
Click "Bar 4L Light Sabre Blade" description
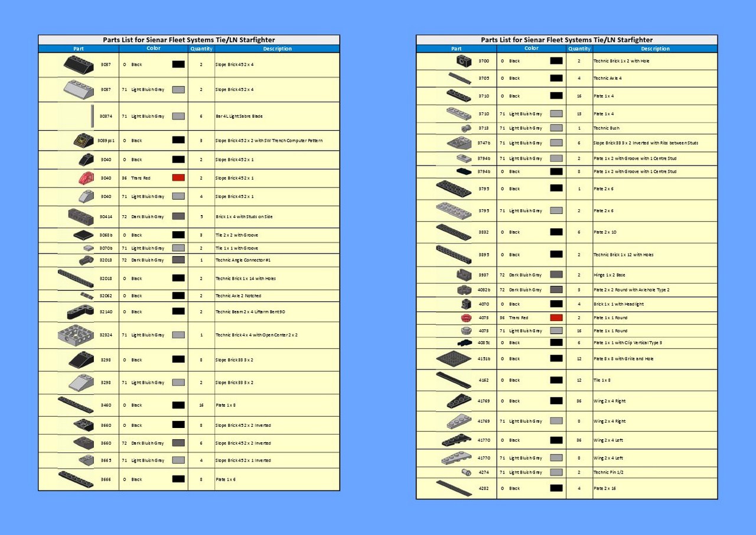point(239,116)
